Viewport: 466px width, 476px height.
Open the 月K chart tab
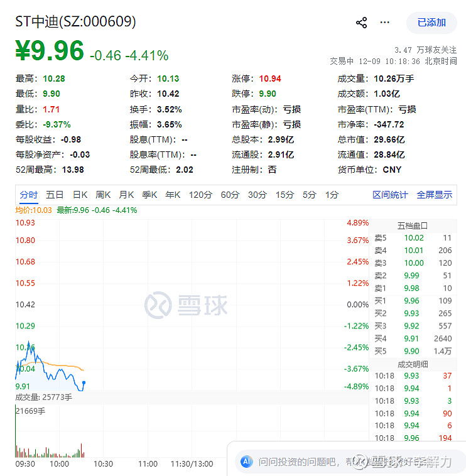pyautogui.click(x=126, y=195)
